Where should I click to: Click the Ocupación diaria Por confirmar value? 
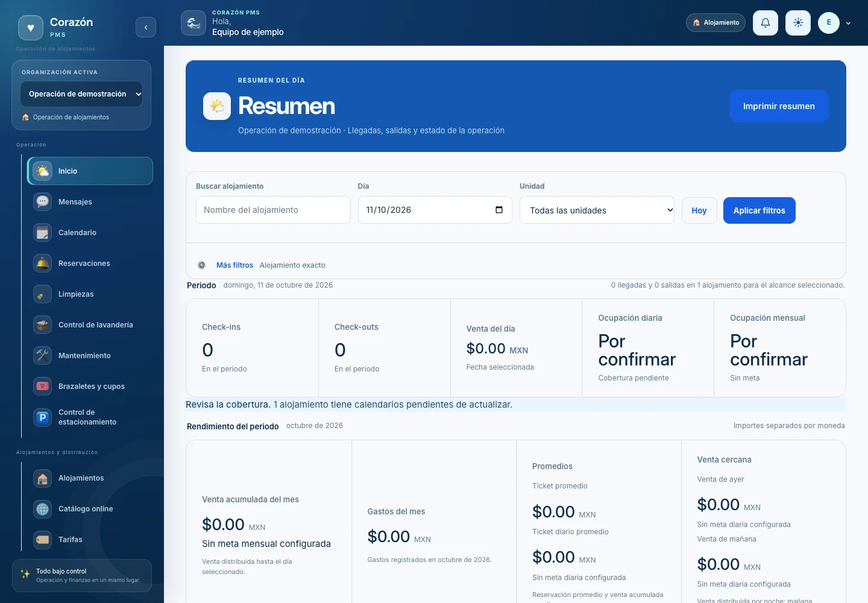[637, 350]
